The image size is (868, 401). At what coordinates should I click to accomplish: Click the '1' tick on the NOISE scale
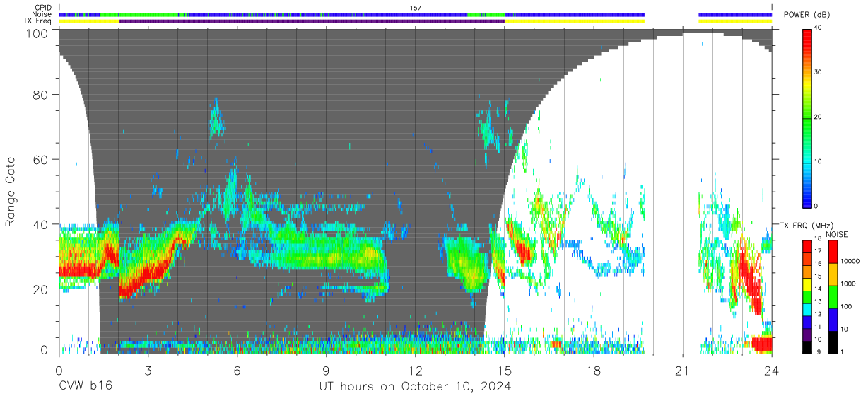tap(843, 351)
